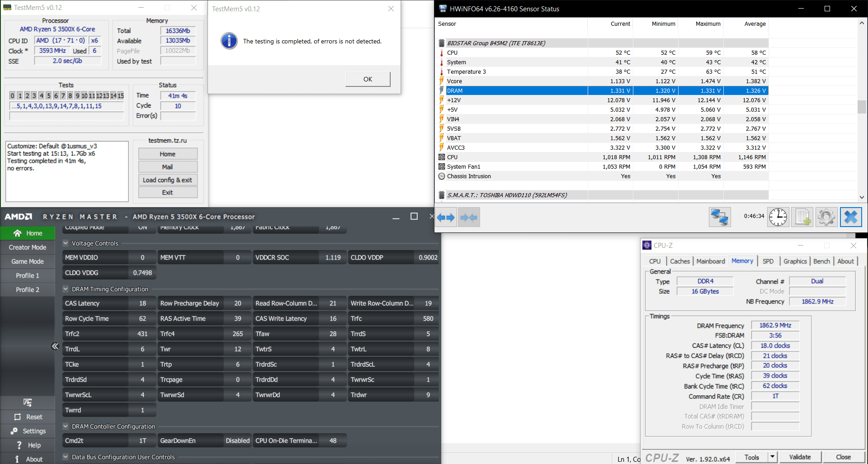Click the HWiNFO64 title bar app icon
This screenshot has width=868, height=464.
(x=443, y=9)
